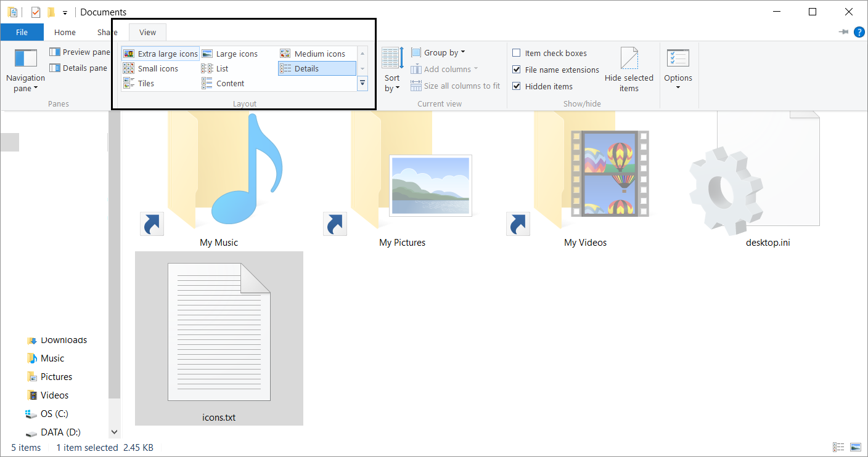Switch to large thumbnails using status bar icon

[856, 447]
